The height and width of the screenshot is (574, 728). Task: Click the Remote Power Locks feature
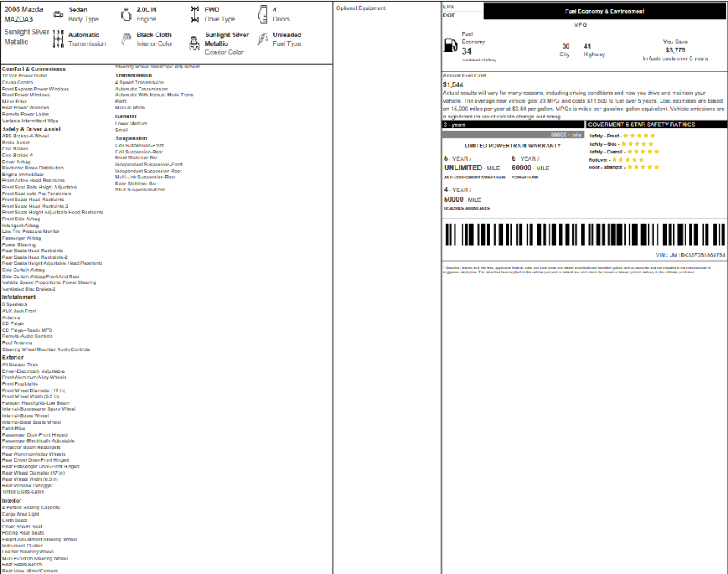click(x=25, y=114)
